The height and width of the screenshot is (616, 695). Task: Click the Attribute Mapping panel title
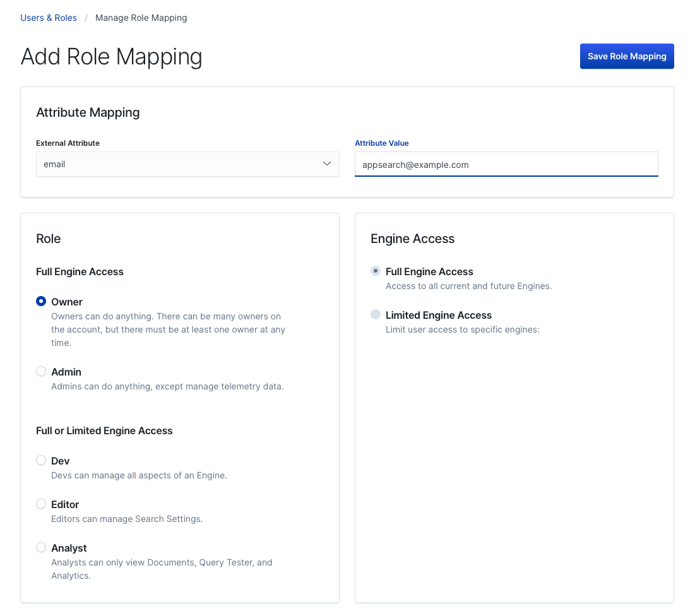88,112
